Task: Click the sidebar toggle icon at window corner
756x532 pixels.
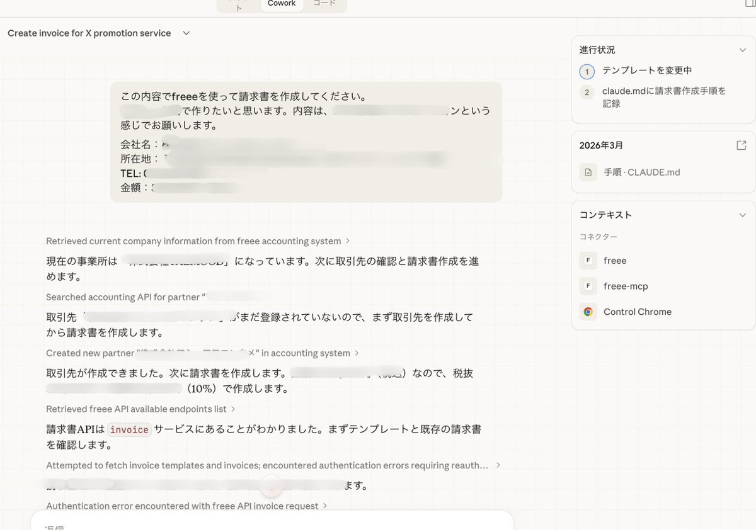Action: click(x=750, y=3)
